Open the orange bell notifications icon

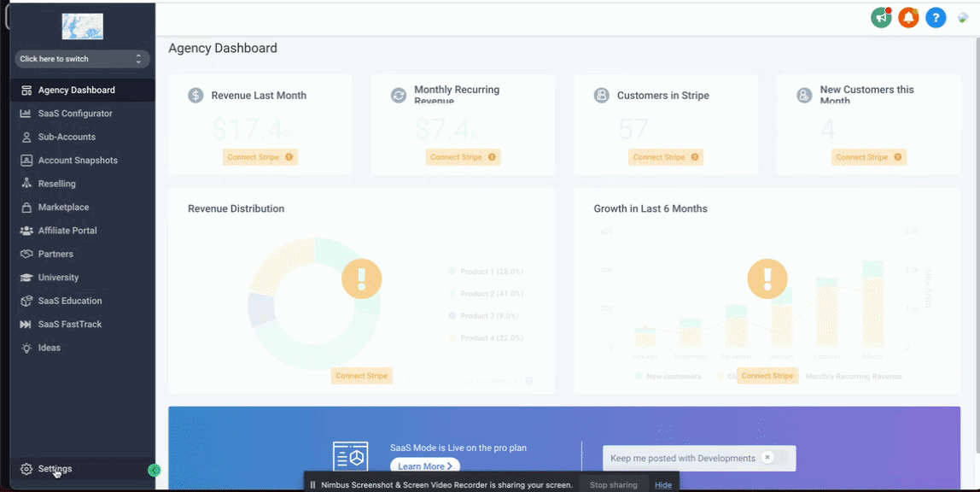click(x=909, y=17)
